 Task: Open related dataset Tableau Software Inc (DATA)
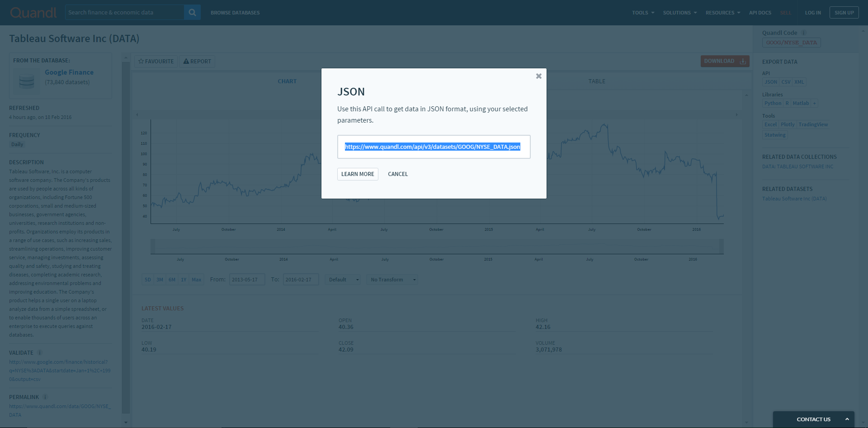[794, 199]
